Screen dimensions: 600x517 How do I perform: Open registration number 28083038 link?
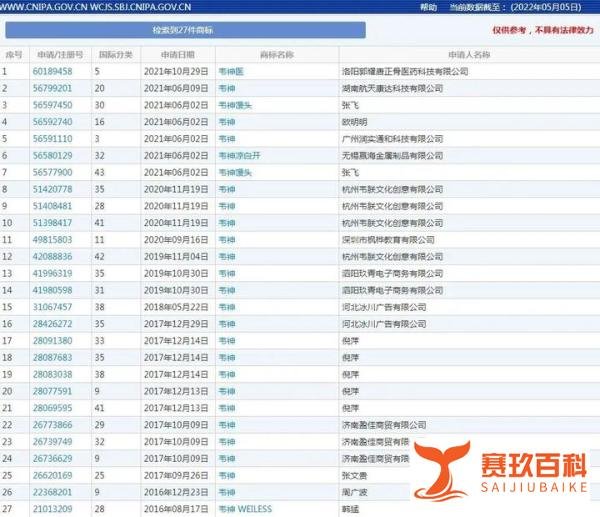(52, 375)
